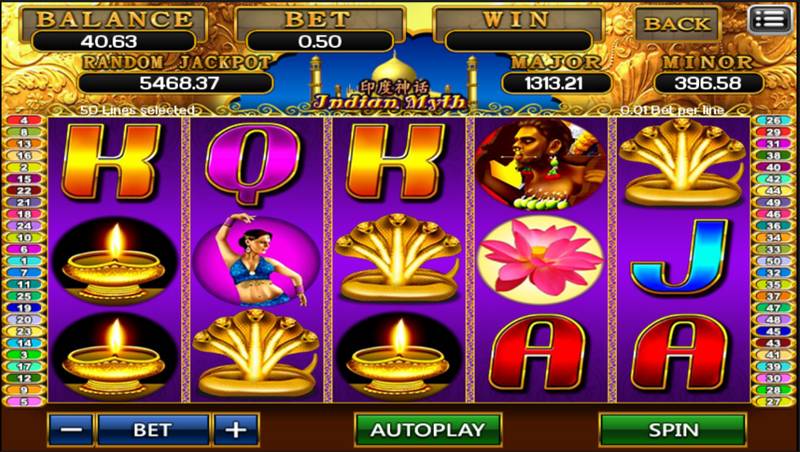Click the AUTOPLAY button
The height and width of the screenshot is (452, 800).
pos(428,430)
